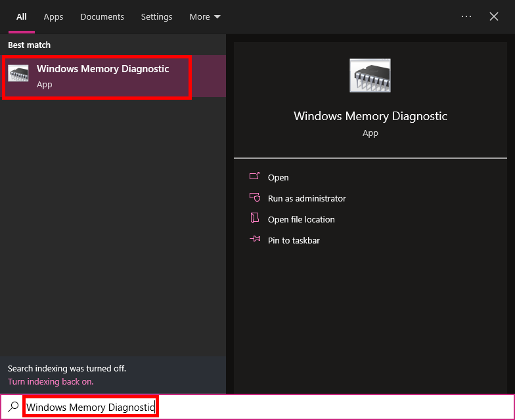Click the pin icon beside Pin to taskbar

click(x=255, y=239)
